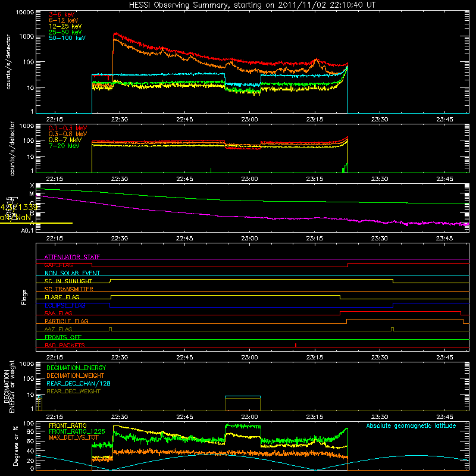
Task: Click the orange MAX_DET_VS_TOT legend label
Action: [x=73, y=437]
